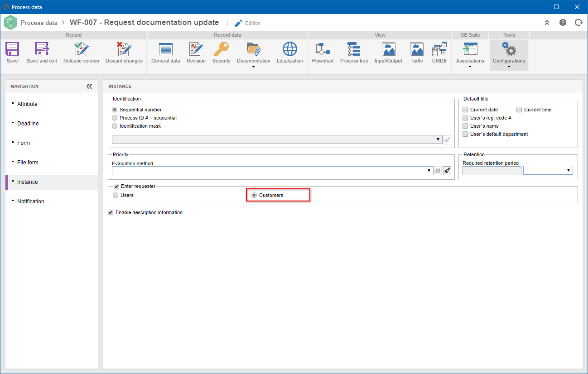Open the retention period unit dropdown
The width and height of the screenshot is (588, 374).
[x=548, y=170]
